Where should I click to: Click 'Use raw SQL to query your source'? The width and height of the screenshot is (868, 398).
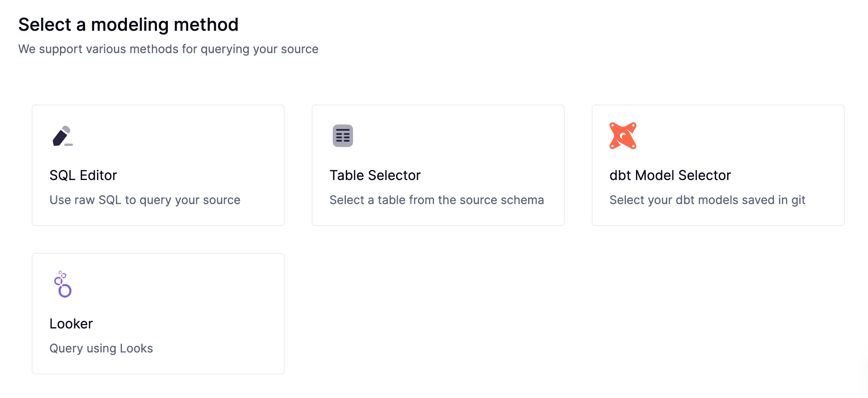click(x=145, y=200)
